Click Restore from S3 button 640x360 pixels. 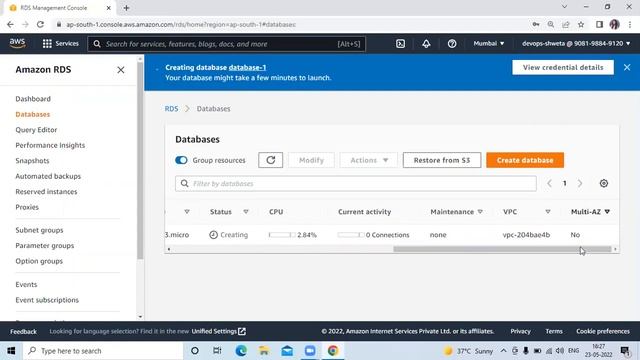[x=442, y=160]
